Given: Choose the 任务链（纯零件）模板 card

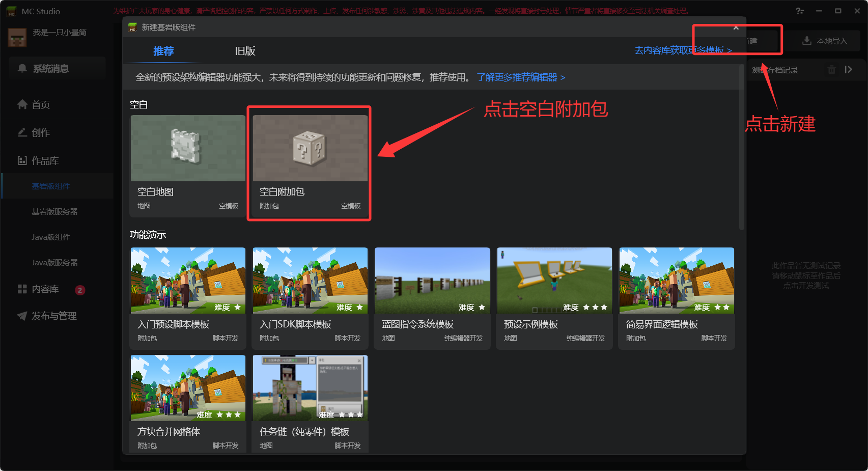Looking at the screenshot, I should (x=310, y=404).
